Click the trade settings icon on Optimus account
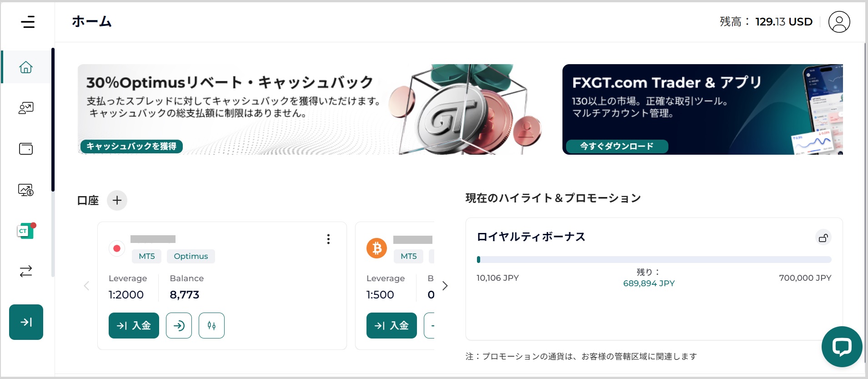 click(211, 325)
